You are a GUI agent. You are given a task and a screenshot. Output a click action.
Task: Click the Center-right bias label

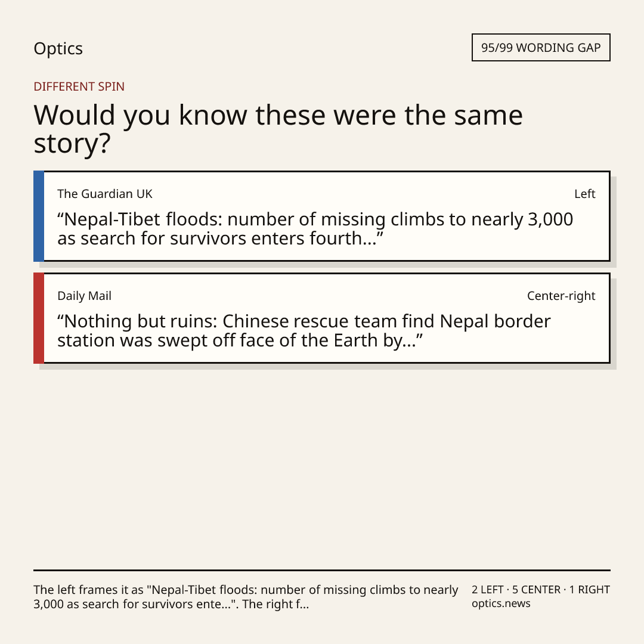click(561, 296)
